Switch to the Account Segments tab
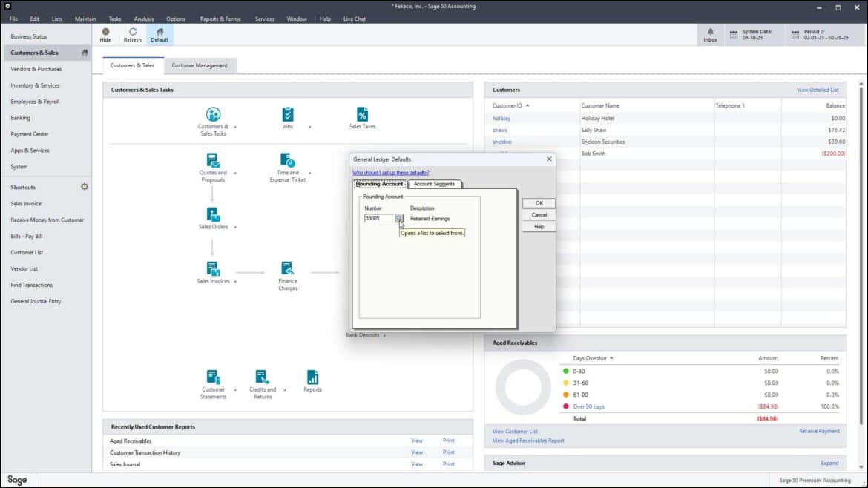 pos(434,184)
